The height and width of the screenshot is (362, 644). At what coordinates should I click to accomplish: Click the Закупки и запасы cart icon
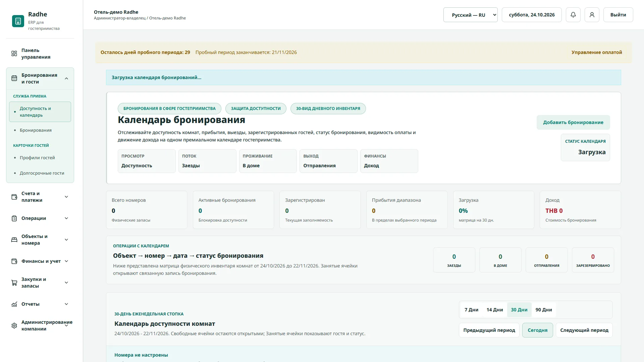14,283
